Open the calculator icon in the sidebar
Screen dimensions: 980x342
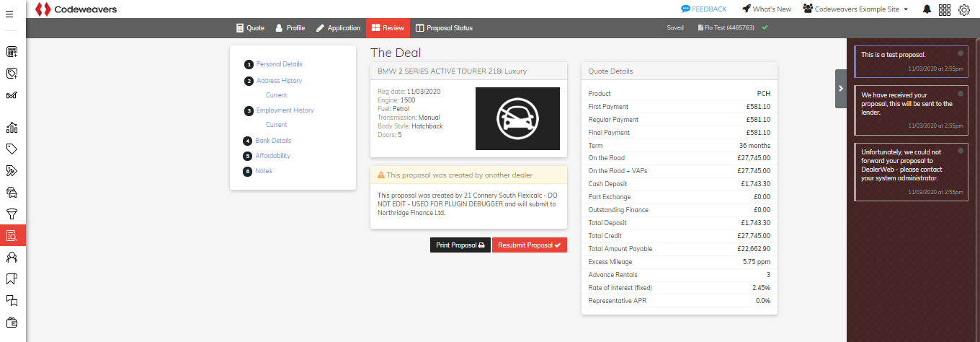coord(12,52)
